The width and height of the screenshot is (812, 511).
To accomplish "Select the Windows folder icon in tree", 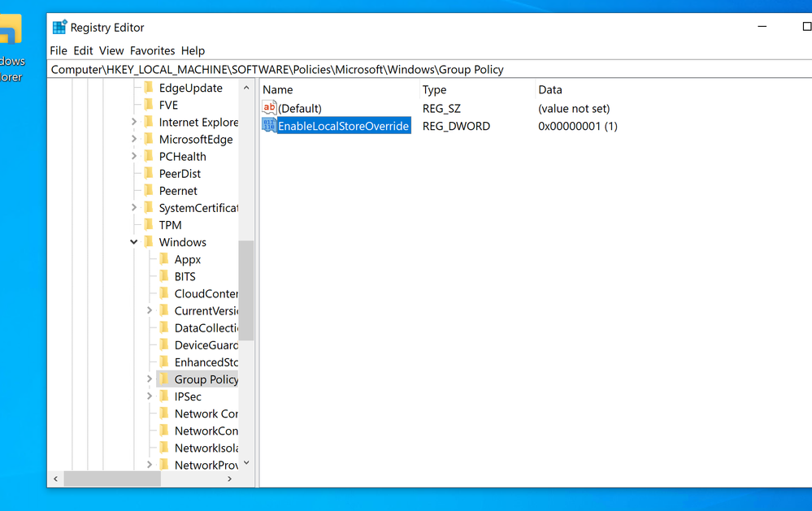I will click(149, 241).
